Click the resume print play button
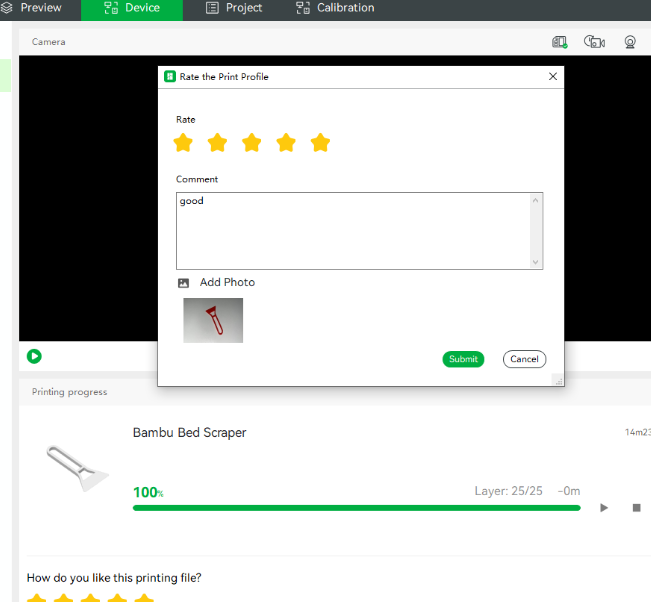 tap(604, 508)
